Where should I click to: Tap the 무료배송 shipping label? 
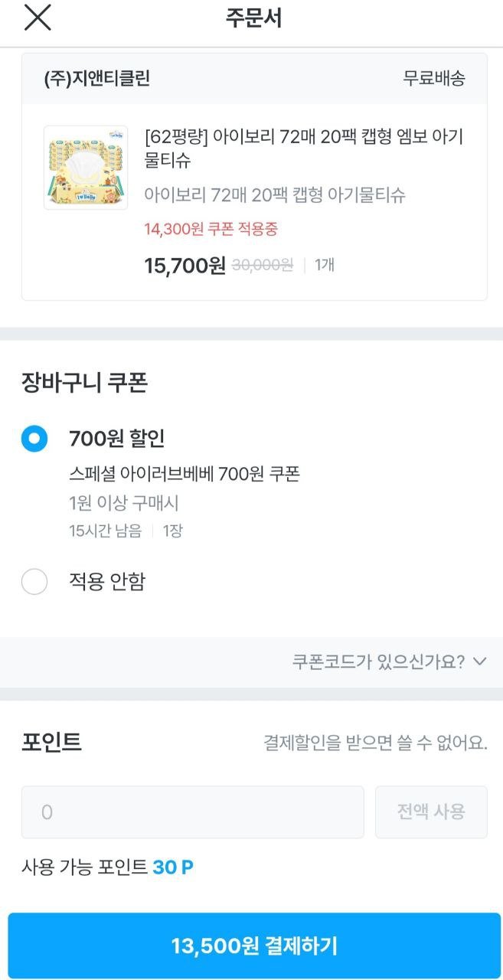tap(434, 78)
